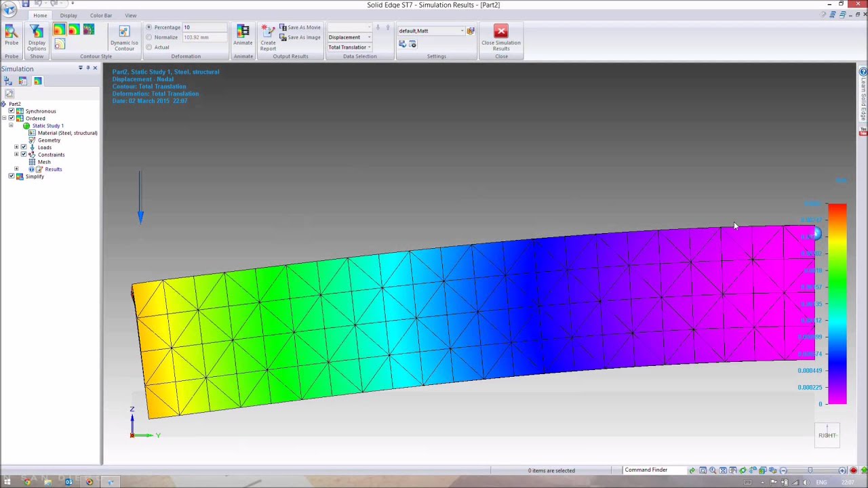868x488 pixels.
Task: Click the settings icon beside default,Matt
Action: 471,30
